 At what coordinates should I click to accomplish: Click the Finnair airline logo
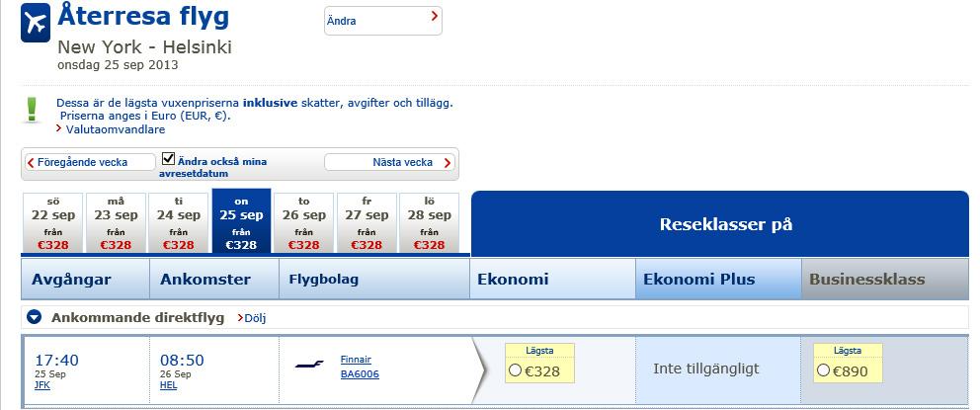(310, 366)
